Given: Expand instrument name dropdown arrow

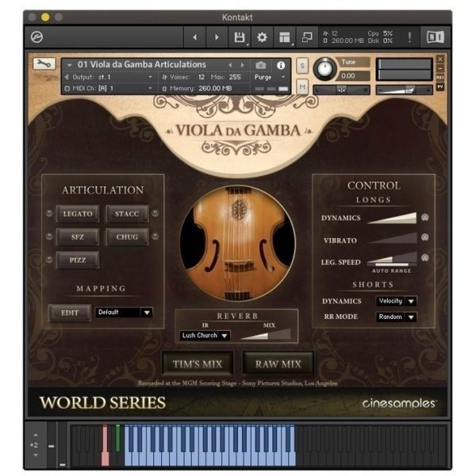Looking at the screenshot, I should 69,65.
